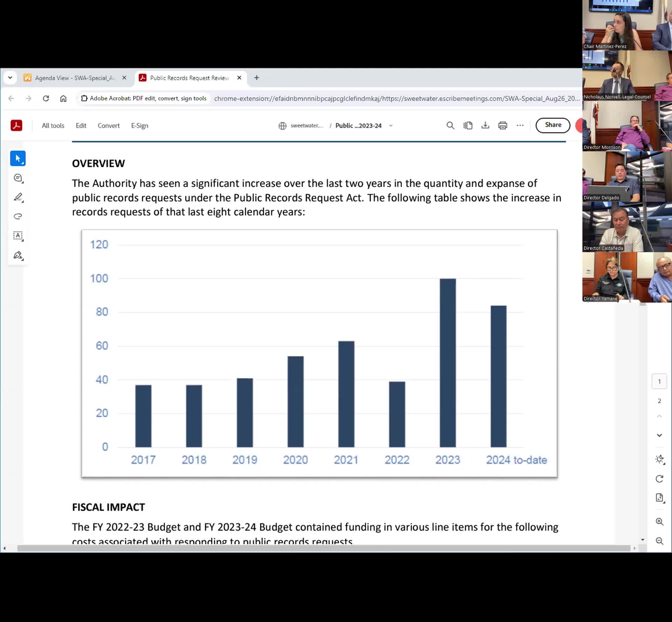Click the Share button
The width and height of the screenshot is (672, 622).
(x=553, y=125)
